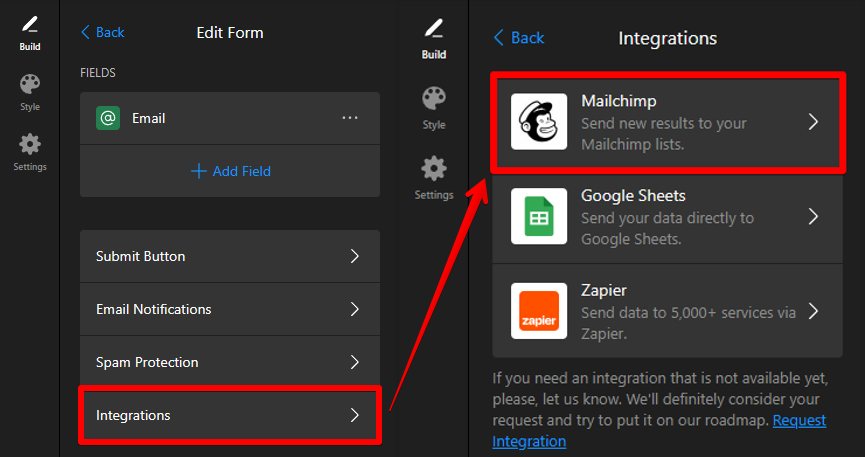Expand the Zapier integration chevron
Image resolution: width=865 pixels, height=457 pixels.
coord(813,311)
